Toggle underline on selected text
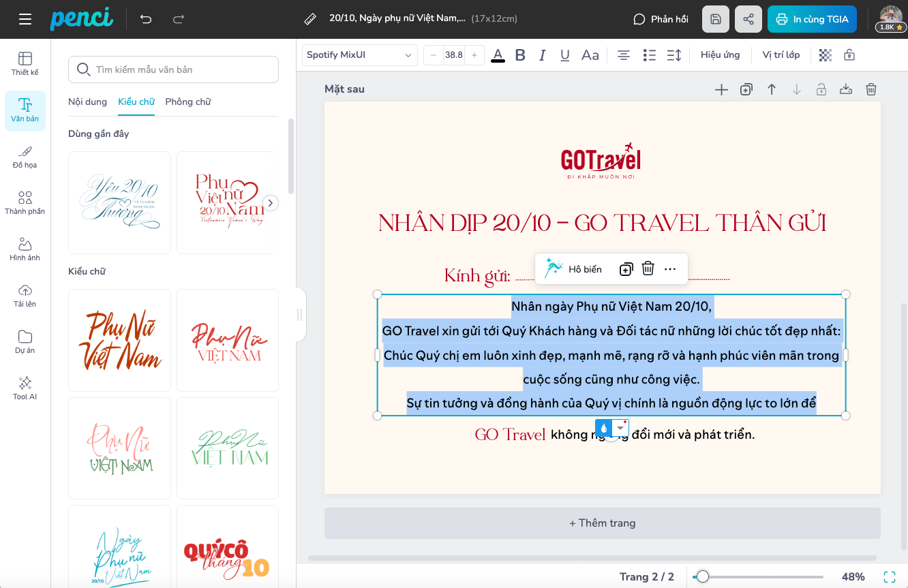Image resolution: width=908 pixels, height=588 pixels. [564, 55]
